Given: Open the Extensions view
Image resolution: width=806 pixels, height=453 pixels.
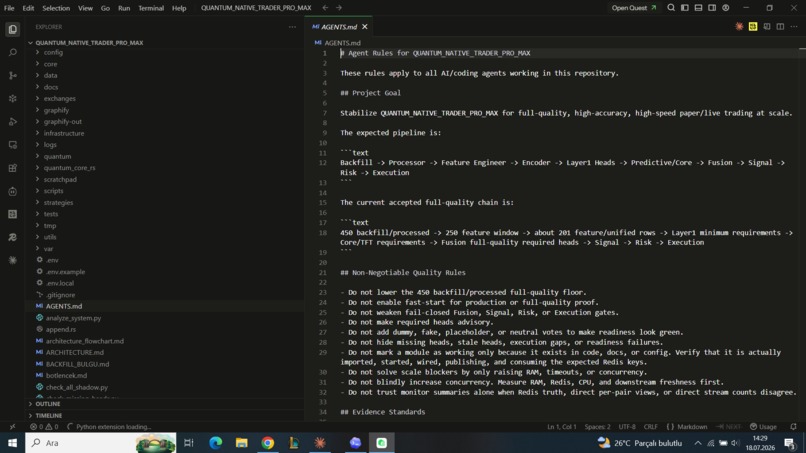Looking at the screenshot, I should point(13,168).
